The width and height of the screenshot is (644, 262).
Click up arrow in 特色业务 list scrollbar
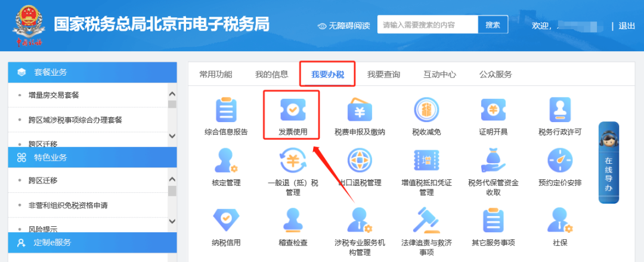point(172,179)
